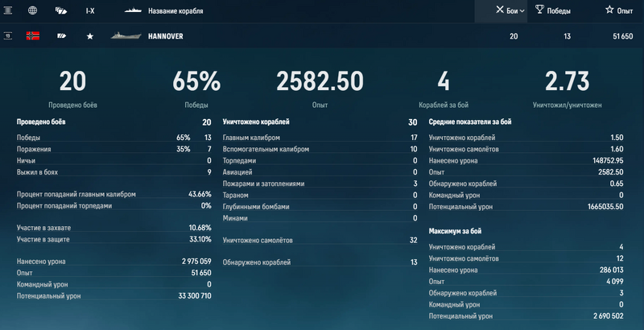Image resolution: width=644 pixels, height=330 pixels.
Task: Click the Средние показатели за бой heading
Action: click(x=470, y=122)
